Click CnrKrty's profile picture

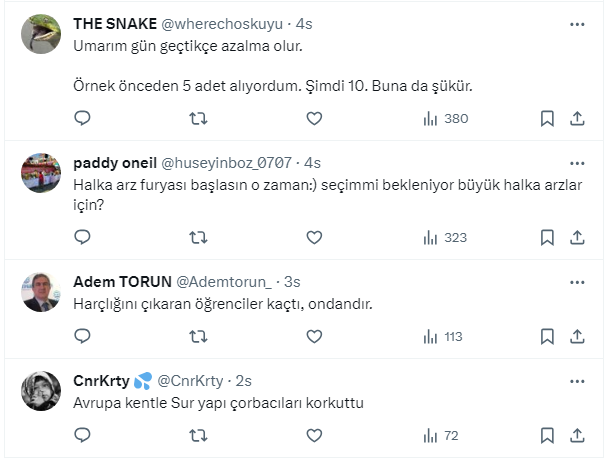(40, 392)
